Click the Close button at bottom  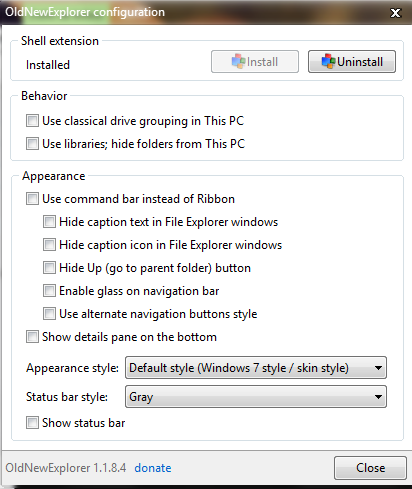370,468
